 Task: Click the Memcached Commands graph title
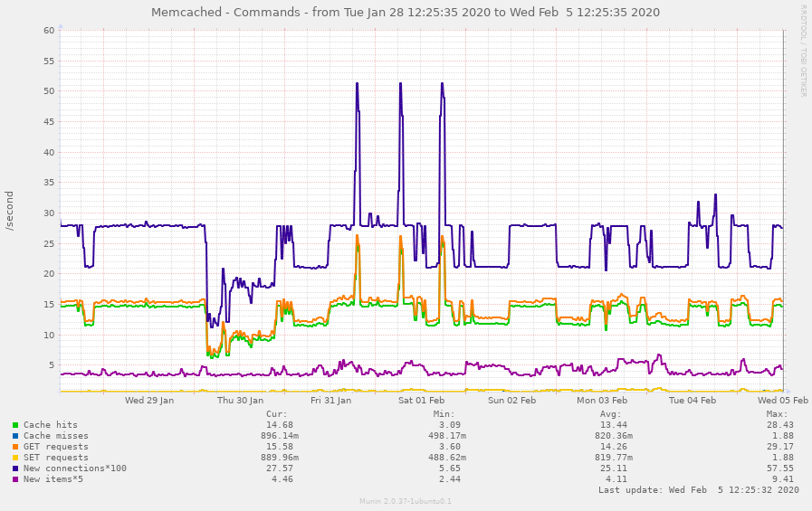[406, 12]
